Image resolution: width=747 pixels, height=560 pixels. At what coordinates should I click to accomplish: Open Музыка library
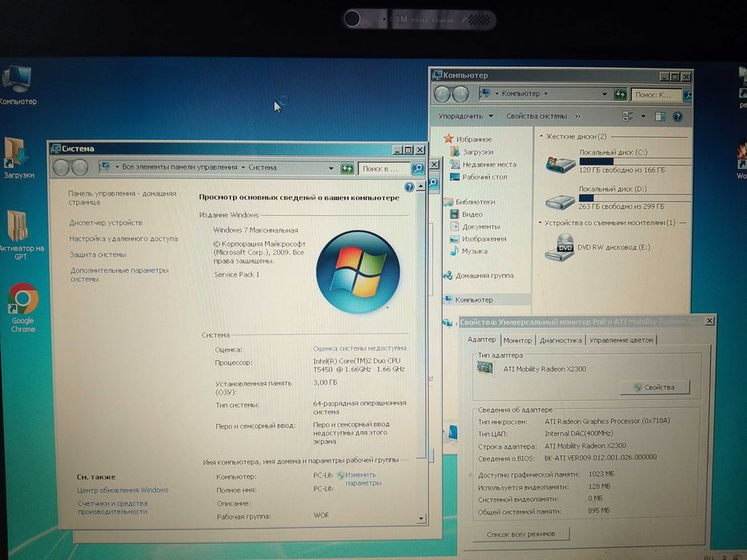point(469,251)
